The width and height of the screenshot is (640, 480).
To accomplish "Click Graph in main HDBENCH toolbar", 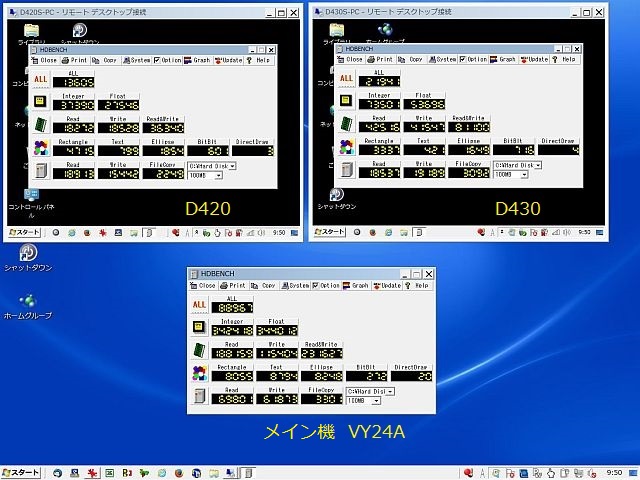I will [356, 285].
